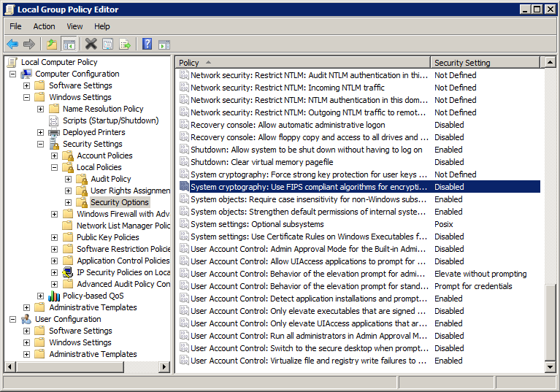The image size is (560, 392).
Task: Click the Help question mark icon
Action: coord(147,45)
